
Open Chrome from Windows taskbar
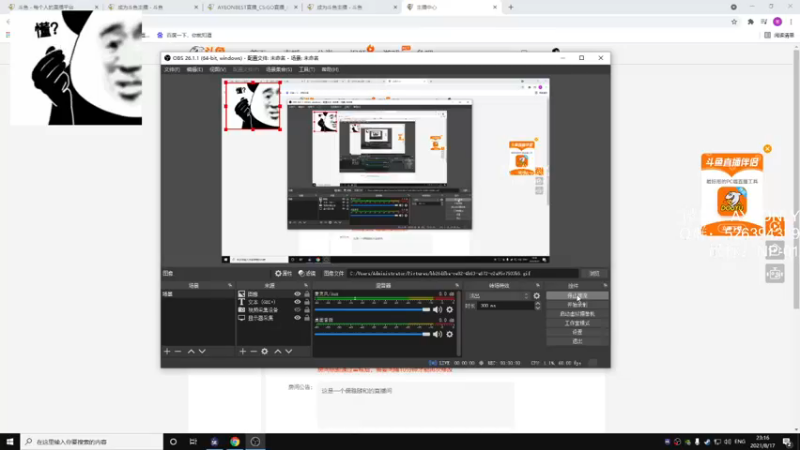point(235,442)
